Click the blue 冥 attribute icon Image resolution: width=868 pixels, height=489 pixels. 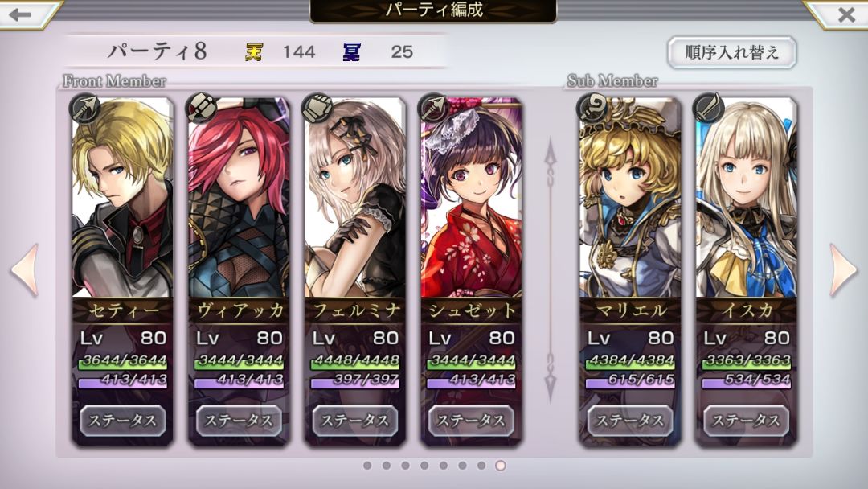click(352, 52)
